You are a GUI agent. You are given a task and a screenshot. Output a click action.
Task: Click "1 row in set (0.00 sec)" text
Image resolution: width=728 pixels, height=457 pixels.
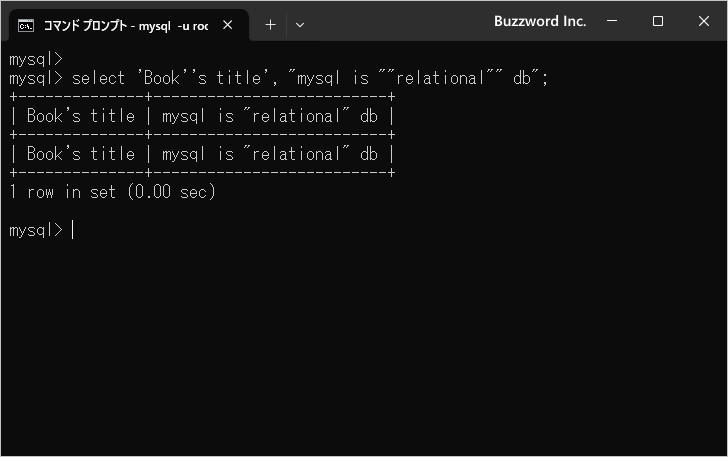(x=112, y=192)
